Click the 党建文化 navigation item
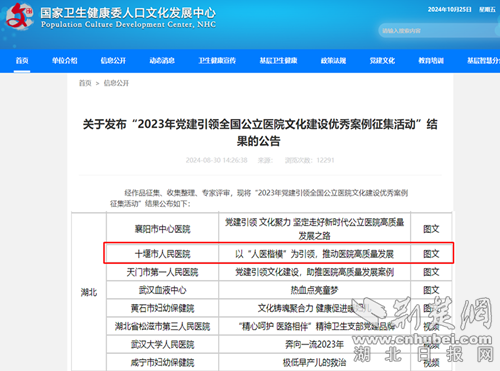This screenshot has width=500, height=371. pyautogui.click(x=382, y=61)
